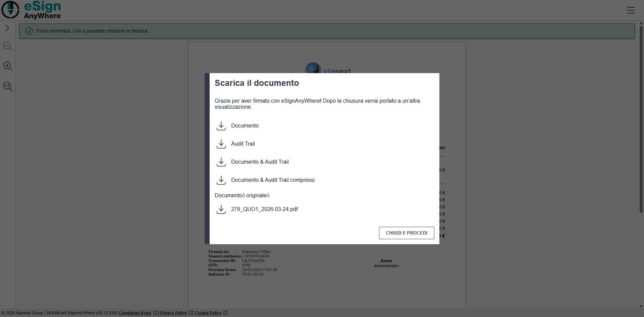This screenshot has width=644, height=317.
Task: Click CHIUDI E PROCEDI button
Action: click(407, 233)
